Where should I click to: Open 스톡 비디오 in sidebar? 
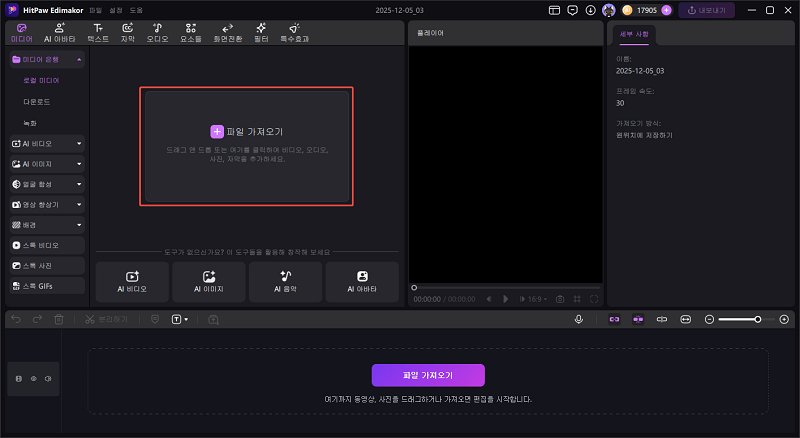[47, 246]
